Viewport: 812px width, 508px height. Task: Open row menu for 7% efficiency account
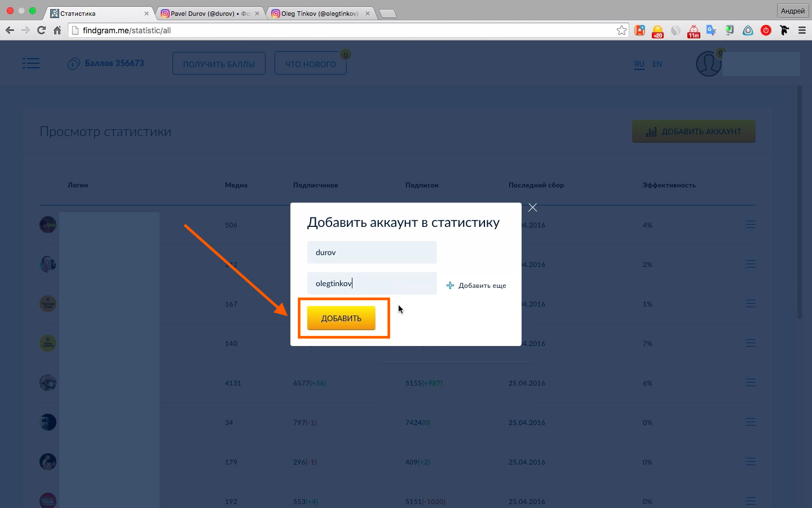click(x=751, y=343)
